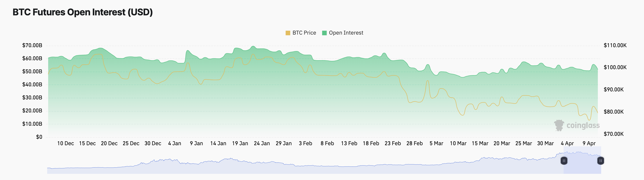Grab the left range slider handle
The height and width of the screenshot is (180, 644).
pos(564,161)
